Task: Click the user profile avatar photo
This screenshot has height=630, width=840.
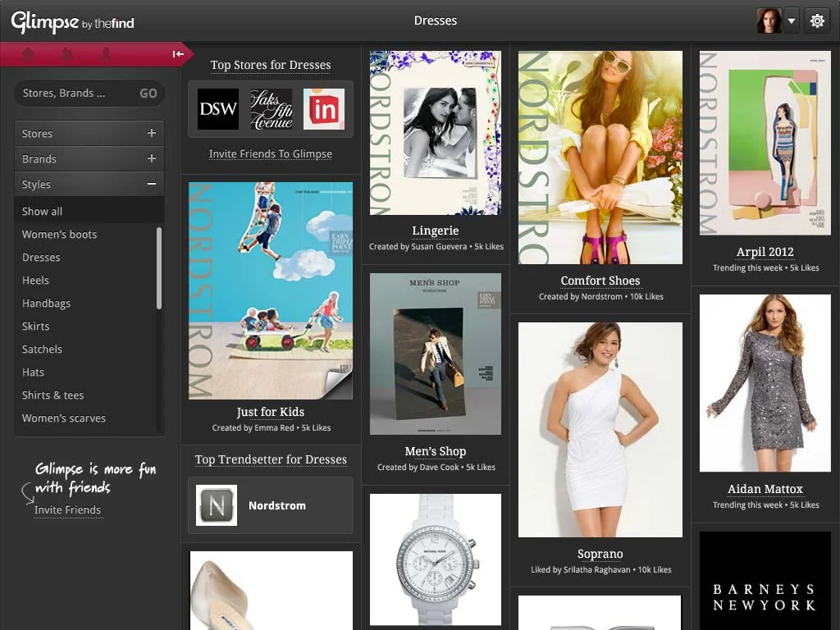Action: pyautogui.click(x=769, y=21)
